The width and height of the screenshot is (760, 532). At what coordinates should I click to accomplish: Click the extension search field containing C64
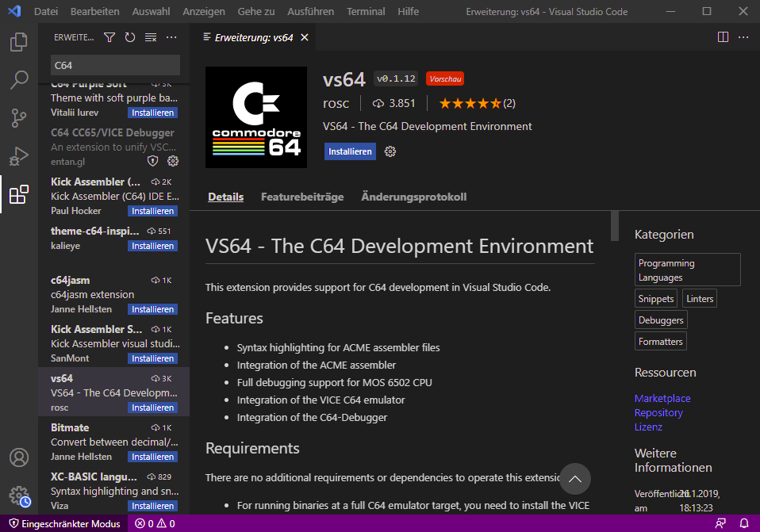[115, 65]
